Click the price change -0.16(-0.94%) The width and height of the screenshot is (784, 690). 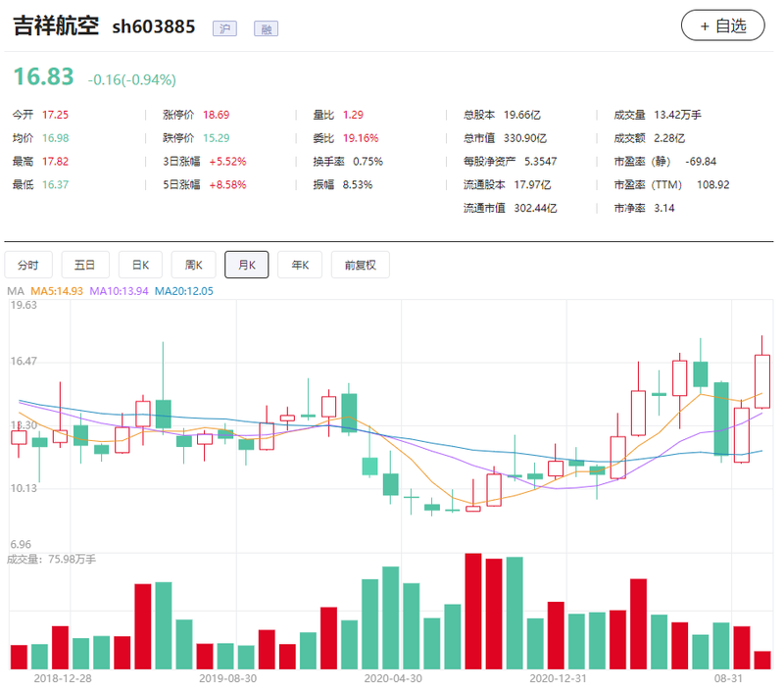point(132,80)
